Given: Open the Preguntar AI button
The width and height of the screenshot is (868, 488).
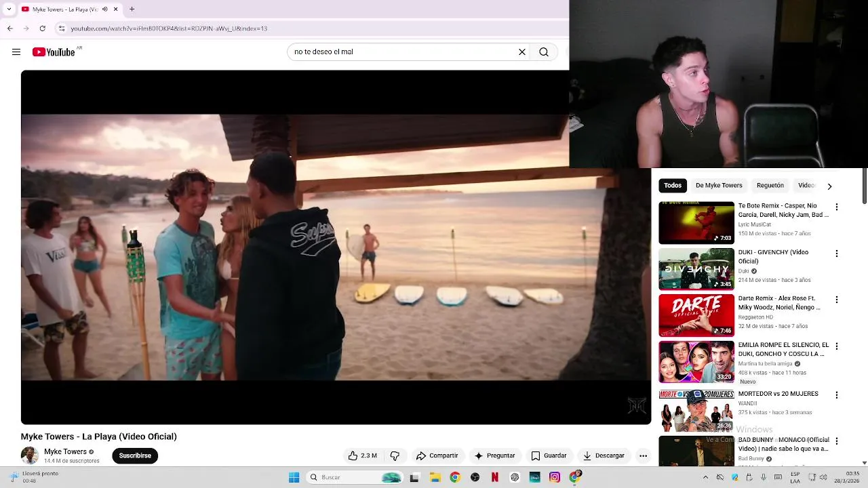Looking at the screenshot, I should 495,456.
